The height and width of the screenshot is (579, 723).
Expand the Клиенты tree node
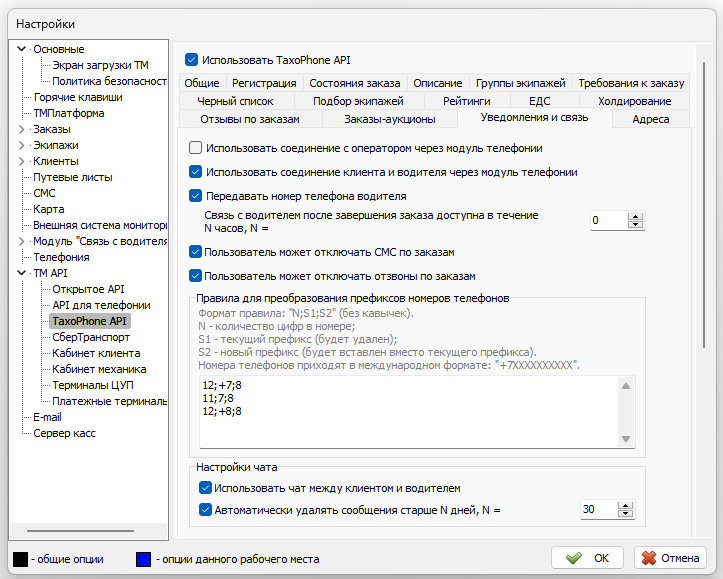[21, 161]
